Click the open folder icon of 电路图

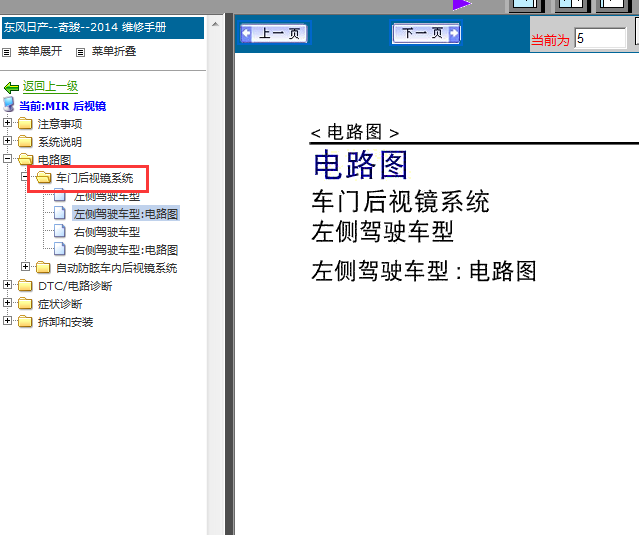(25, 159)
